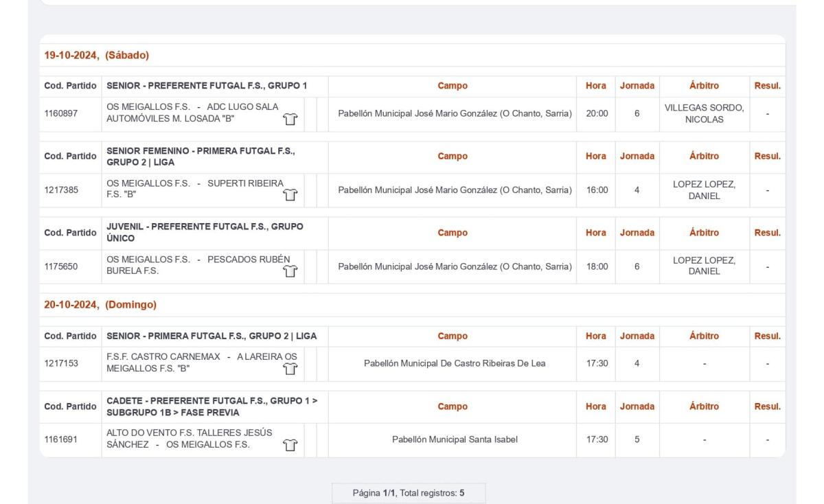Click Campo header in the SENIOR PREFERENTE table
824x504 pixels.
click(453, 86)
